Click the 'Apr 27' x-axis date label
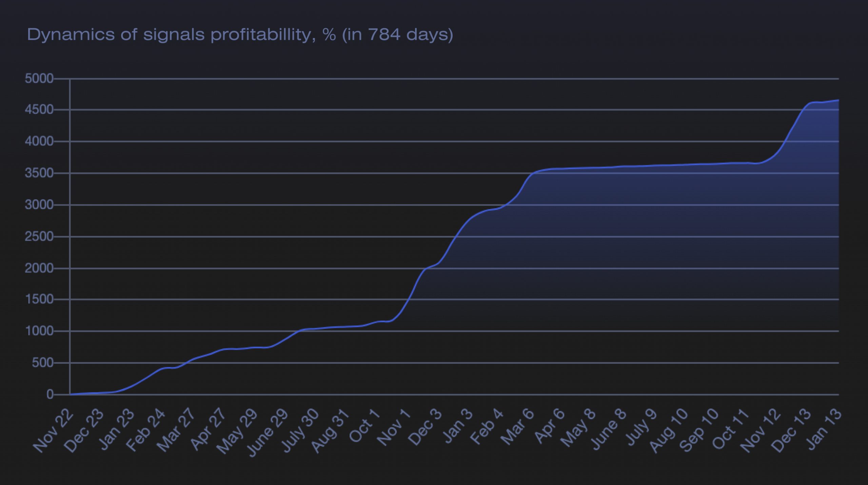Image resolution: width=868 pixels, height=485 pixels. click(x=208, y=430)
